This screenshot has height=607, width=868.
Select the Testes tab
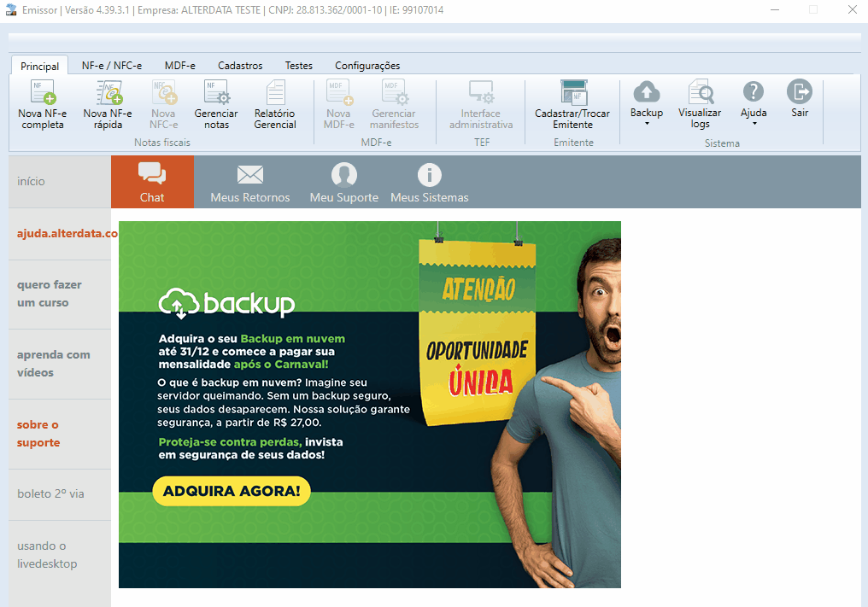tap(299, 65)
